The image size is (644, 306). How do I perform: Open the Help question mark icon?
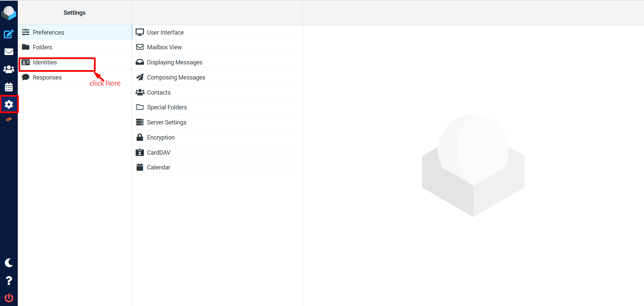coord(9,280)
